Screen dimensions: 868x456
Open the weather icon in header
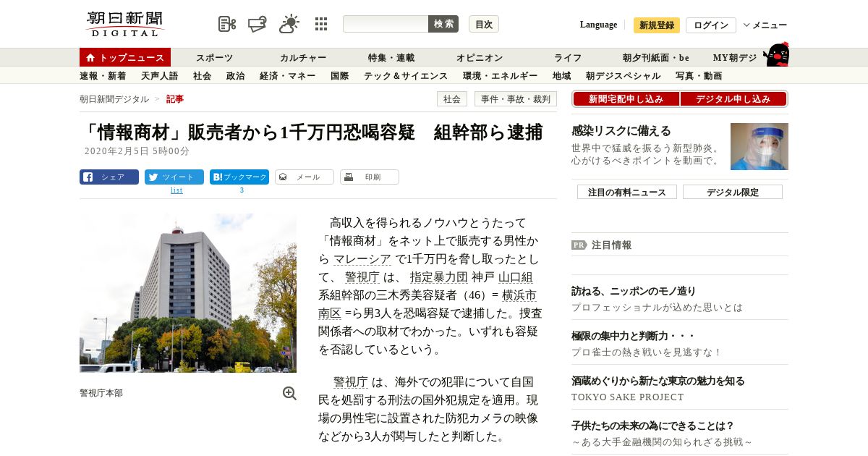(x=289, y=24)
